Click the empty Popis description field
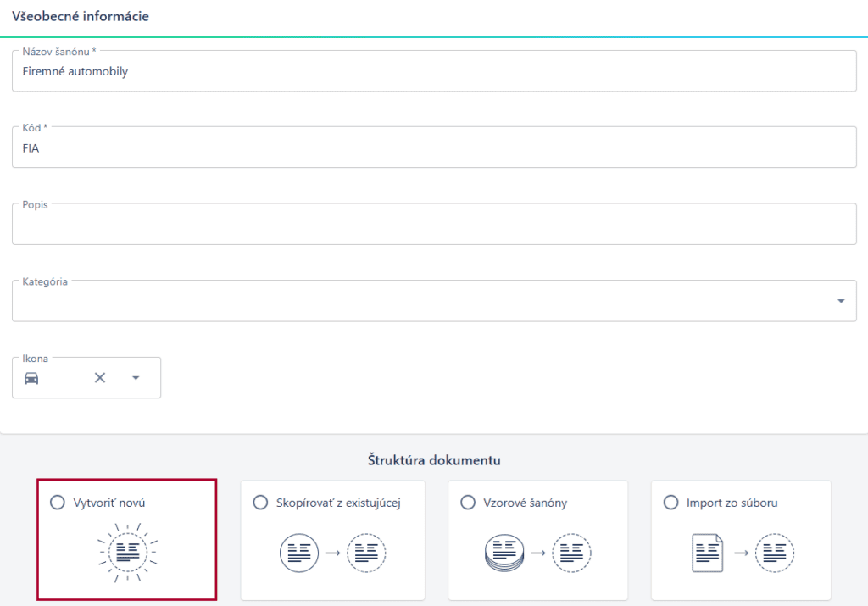The height and width of the screenshot is (606, 868). point(432,225)
